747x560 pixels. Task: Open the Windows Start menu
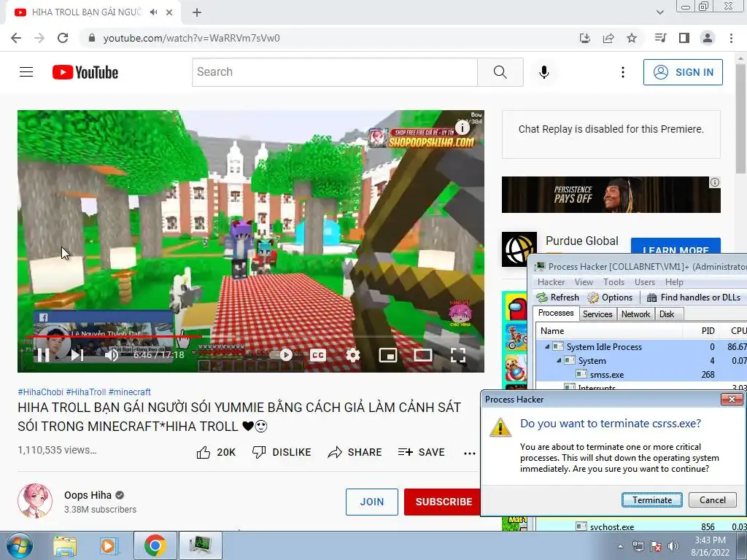click(x=19, y=545)
